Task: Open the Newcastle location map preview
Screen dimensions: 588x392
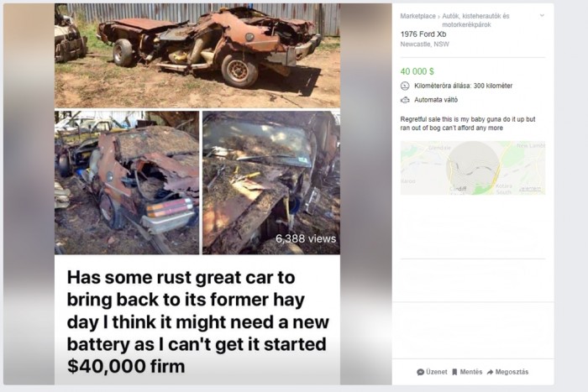Action: click(x=472, y=168)
